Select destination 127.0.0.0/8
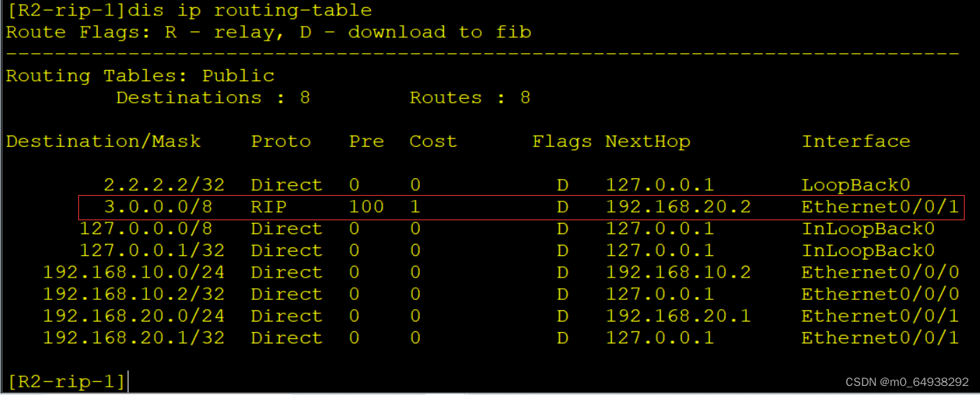Viewport: 980px width, 395px height. [x=146, y=229]
